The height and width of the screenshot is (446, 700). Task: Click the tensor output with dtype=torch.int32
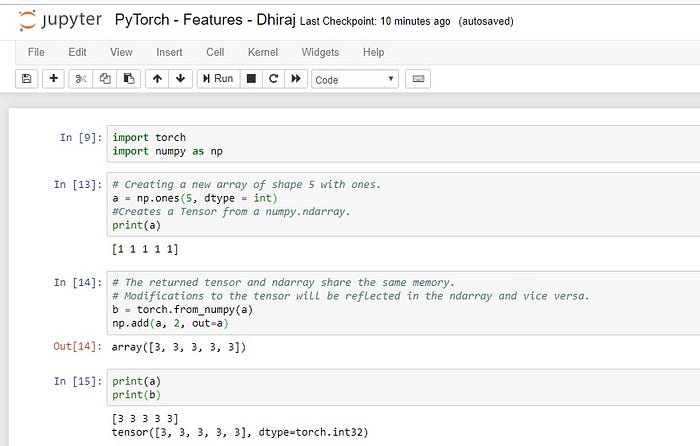[240, 432]
